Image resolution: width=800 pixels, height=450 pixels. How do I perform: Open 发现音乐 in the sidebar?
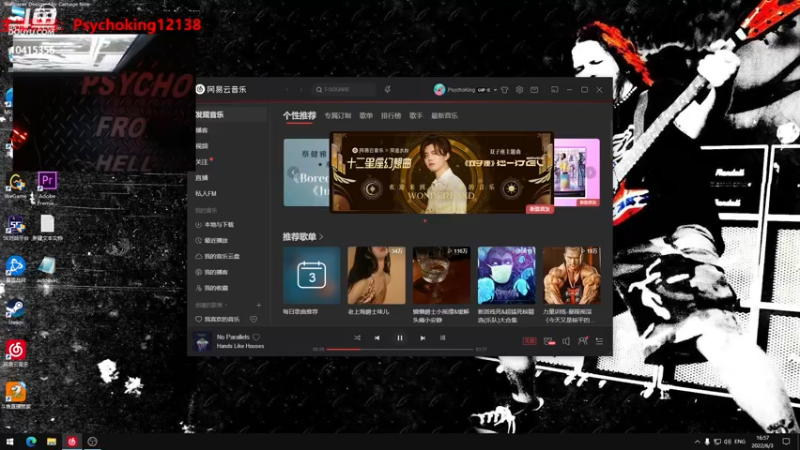point(229,115)
